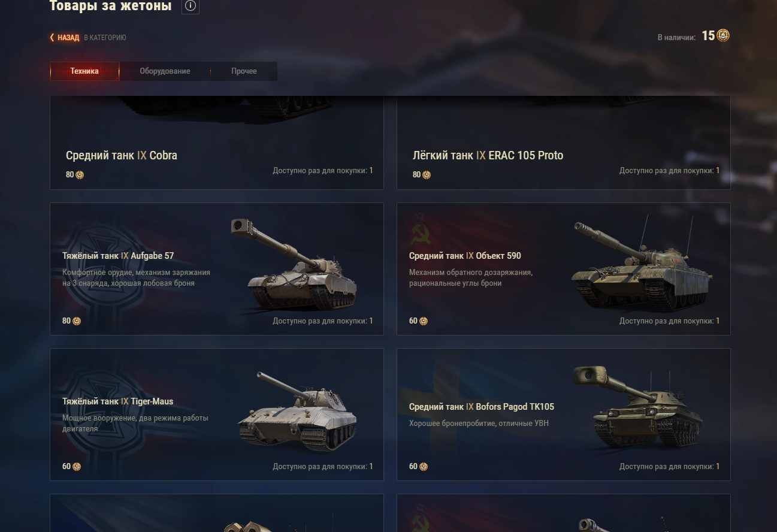This screenshot has height=532, width=777.
Task: Click the token icon next to Cobra's 80 price
Action: pos(80,175)
